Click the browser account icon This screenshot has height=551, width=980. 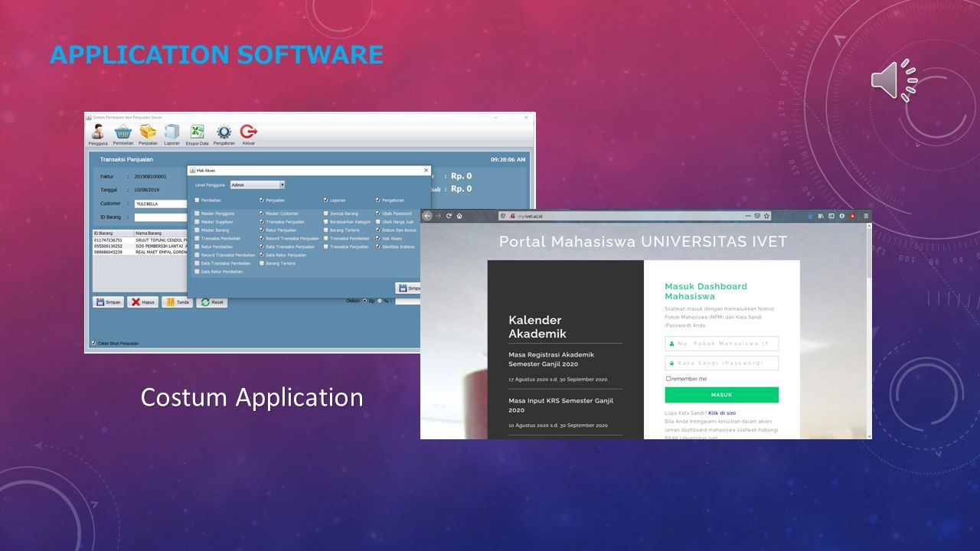[x=841, y=216]
